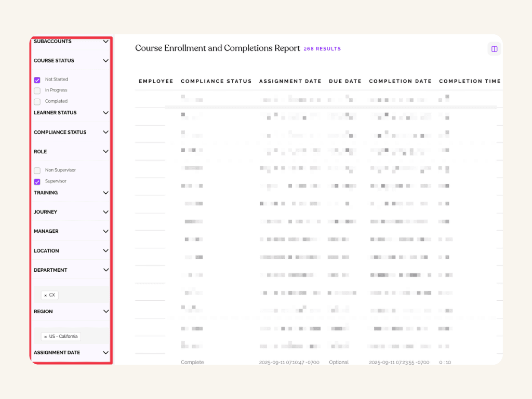
Task: Sort by Due Date column header
Action: (x=345, y=82)
